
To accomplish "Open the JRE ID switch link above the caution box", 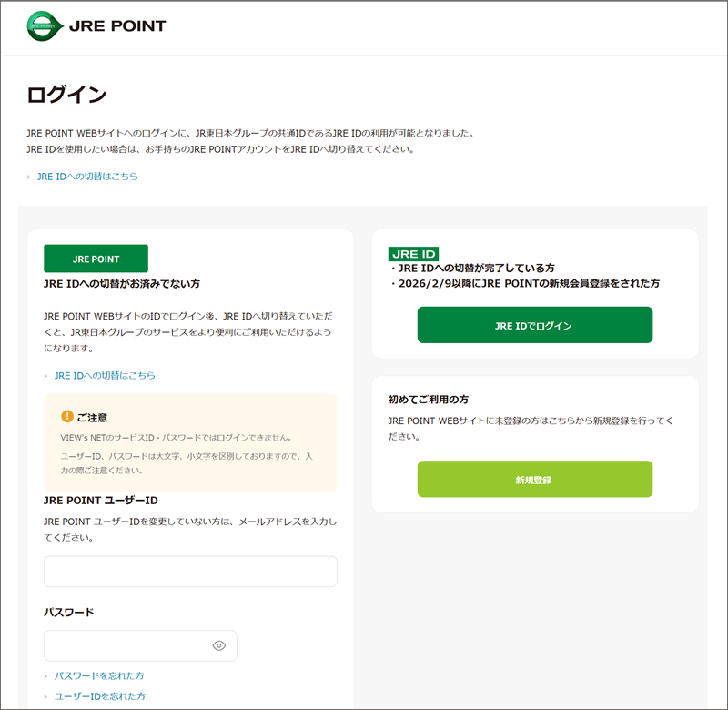I will (x=105, y=375).
